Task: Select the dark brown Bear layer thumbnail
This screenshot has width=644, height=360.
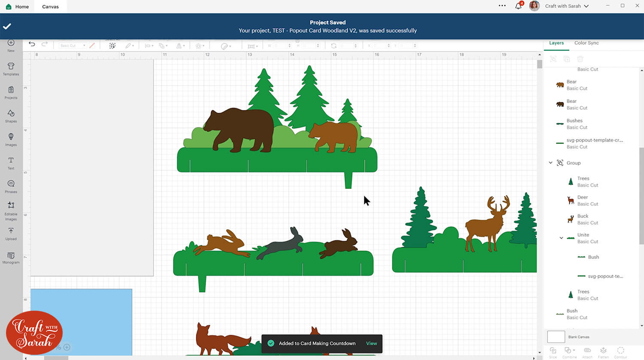Action: [x=560, y=104]
